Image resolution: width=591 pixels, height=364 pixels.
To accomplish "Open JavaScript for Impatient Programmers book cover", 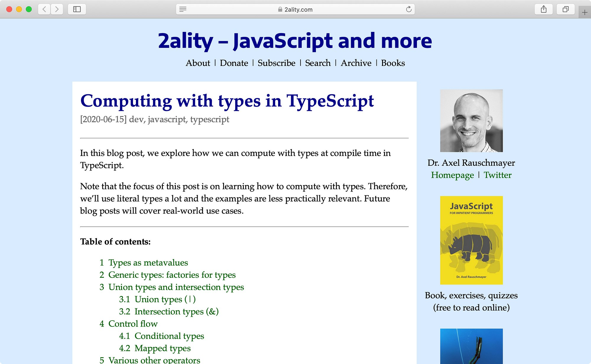I will tap(471, 240).
